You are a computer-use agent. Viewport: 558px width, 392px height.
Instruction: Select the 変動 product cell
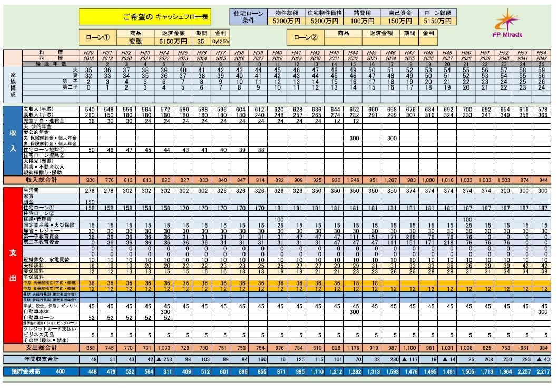pyautogui.click(x=135, y=41)
